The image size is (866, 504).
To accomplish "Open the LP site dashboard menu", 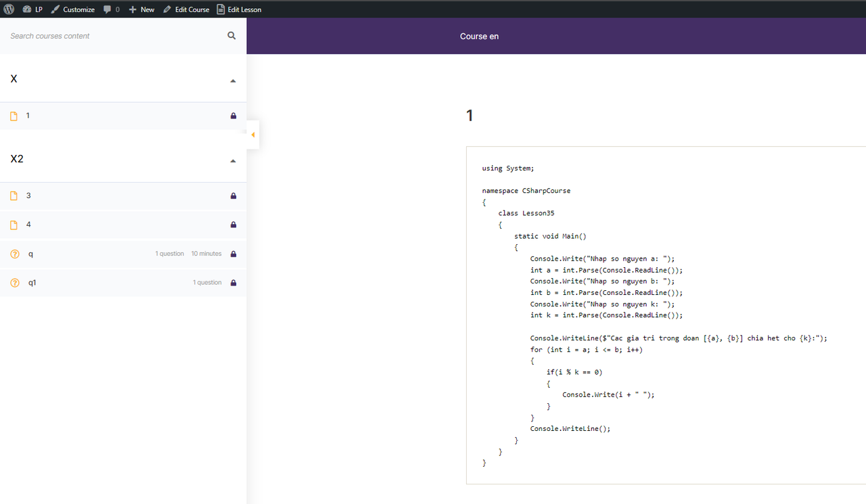I will tap(32, 9).
